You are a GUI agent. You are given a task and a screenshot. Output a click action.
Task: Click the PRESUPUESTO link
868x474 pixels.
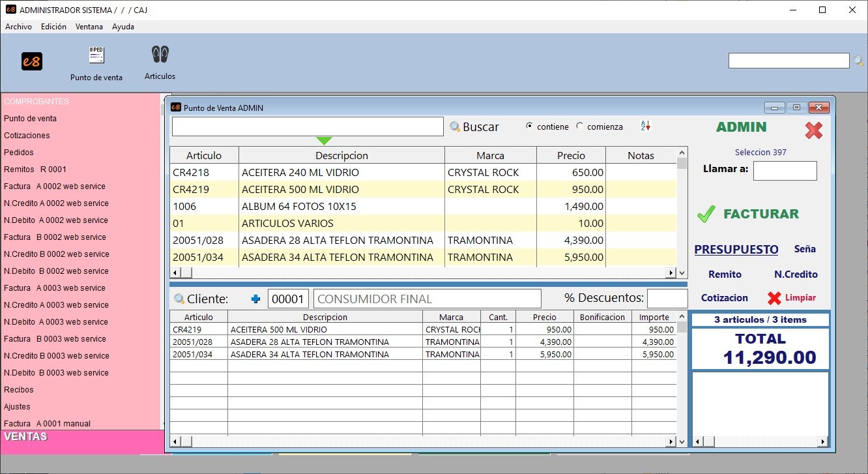coord(736,250)
